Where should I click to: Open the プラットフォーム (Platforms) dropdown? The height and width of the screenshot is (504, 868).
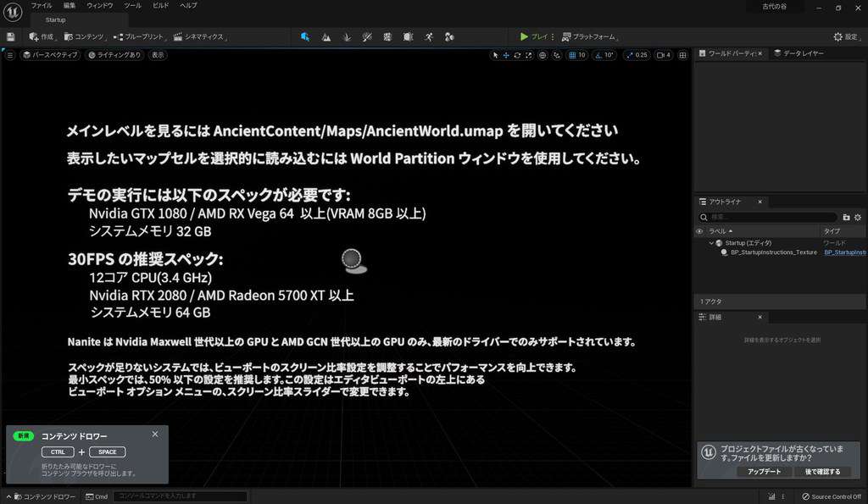coord(590,36)
